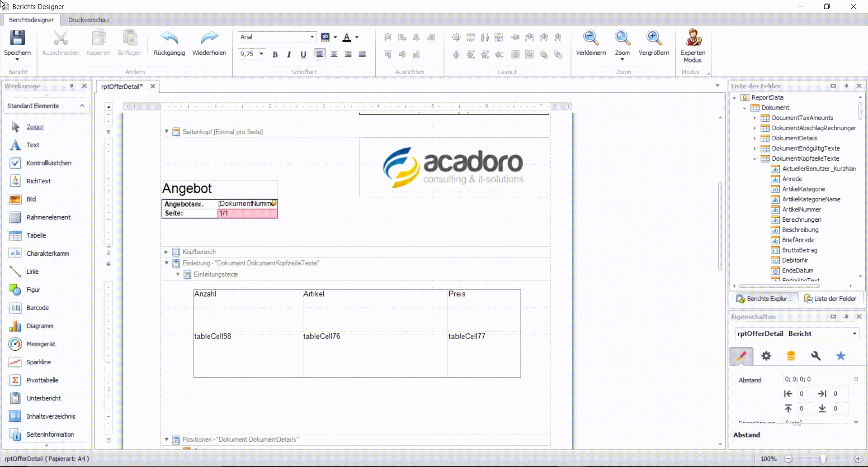Viewport: 868px width, 467px height.
Task: Click the Verkleinern zoom out icon
Action: (590, 38)
